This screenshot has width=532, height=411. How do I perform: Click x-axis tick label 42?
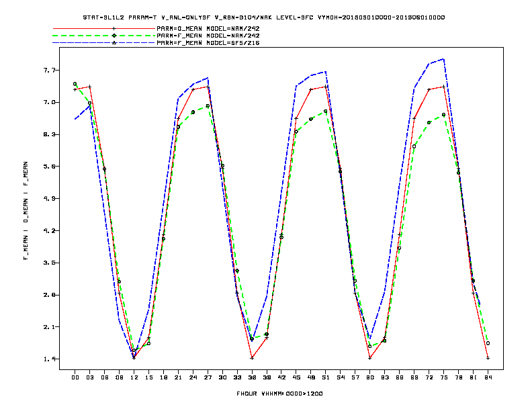pos(281,377)
